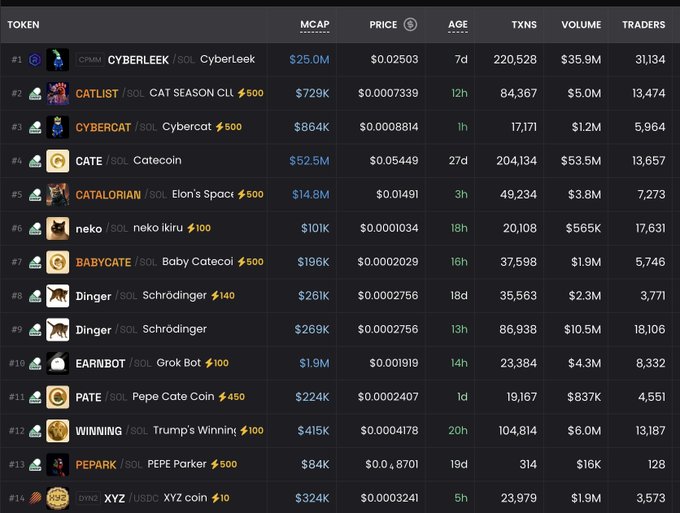The image size is (680, 513).
Task: Click the Meteora DEX icon on XYZ row
Action: coord(35,498)
